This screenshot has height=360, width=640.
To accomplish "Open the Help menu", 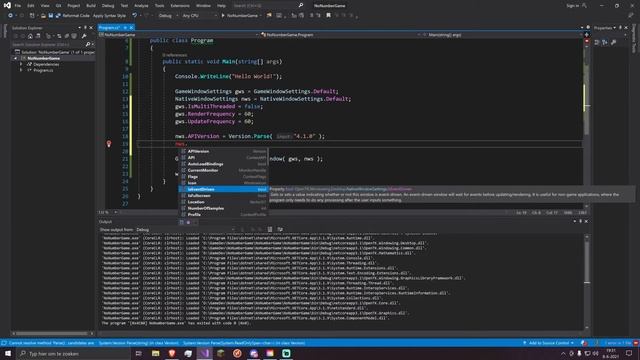I will click(x=221, y=6).
